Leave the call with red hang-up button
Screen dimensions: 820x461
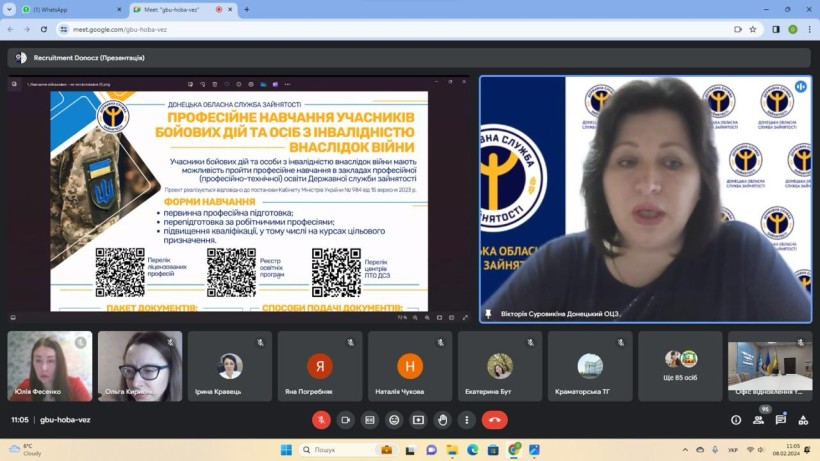(495, 420)
